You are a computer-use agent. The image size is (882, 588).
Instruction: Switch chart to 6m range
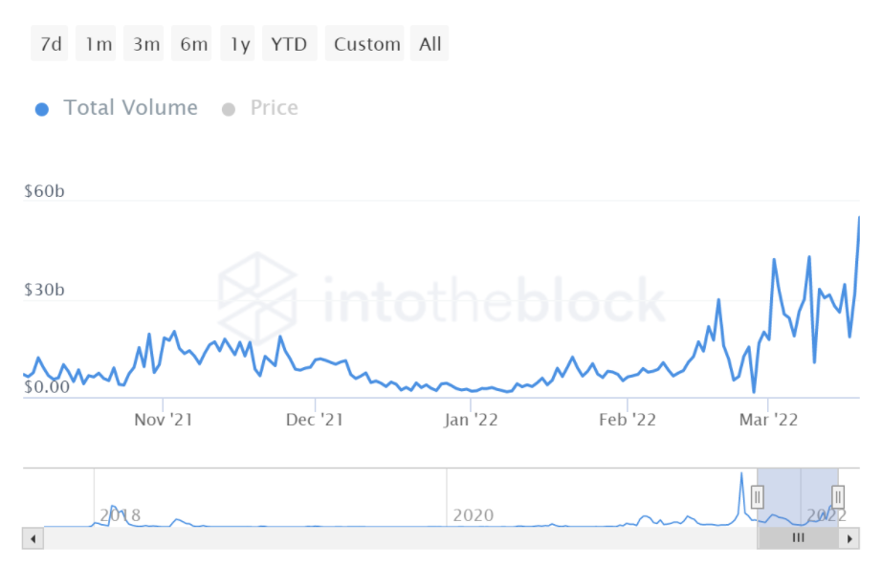193,44
